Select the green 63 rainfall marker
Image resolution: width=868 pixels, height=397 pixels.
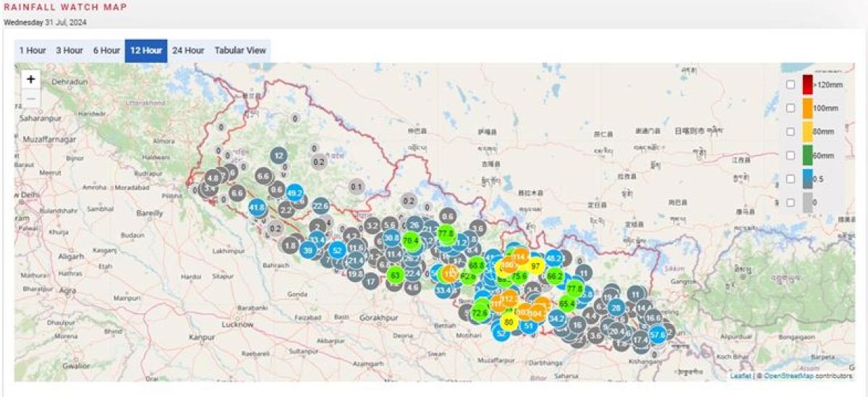pos(395,275)
